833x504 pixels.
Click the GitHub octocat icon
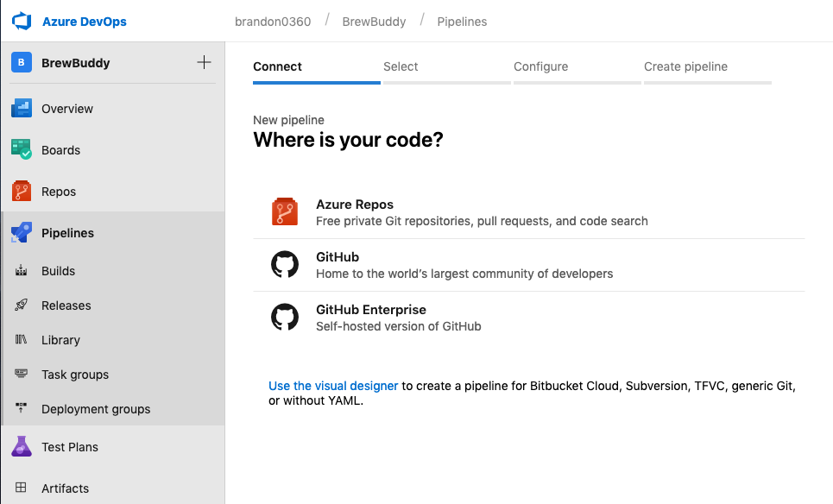click(285, 264)
